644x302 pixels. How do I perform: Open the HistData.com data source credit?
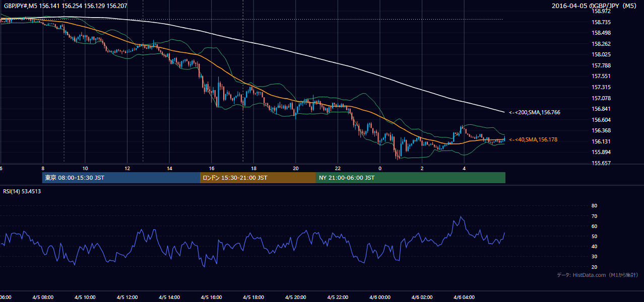(597, 275)
